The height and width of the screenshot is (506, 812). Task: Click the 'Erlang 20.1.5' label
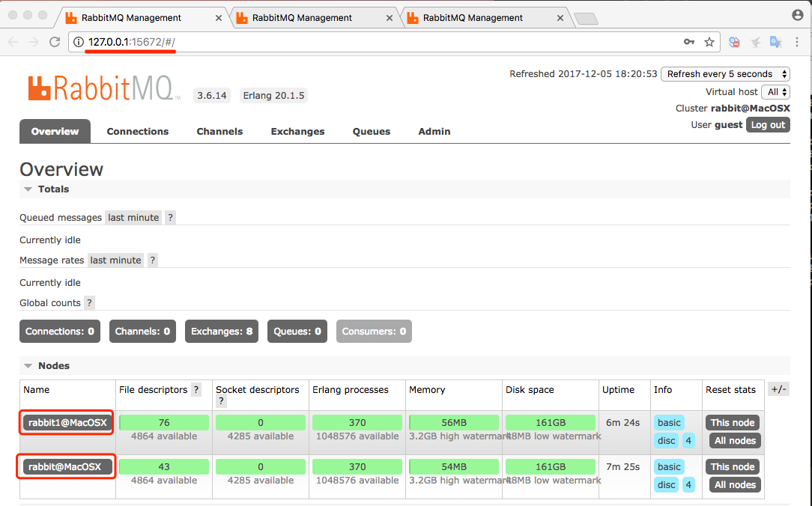pyautogui.click(x=274, y=96)
